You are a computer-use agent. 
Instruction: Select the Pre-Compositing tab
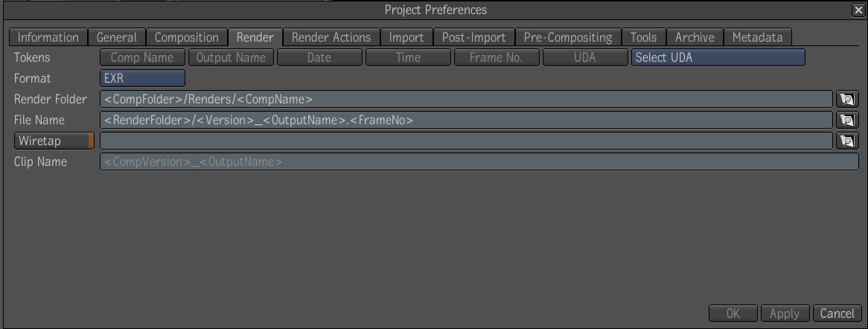[x=568, y=37]
